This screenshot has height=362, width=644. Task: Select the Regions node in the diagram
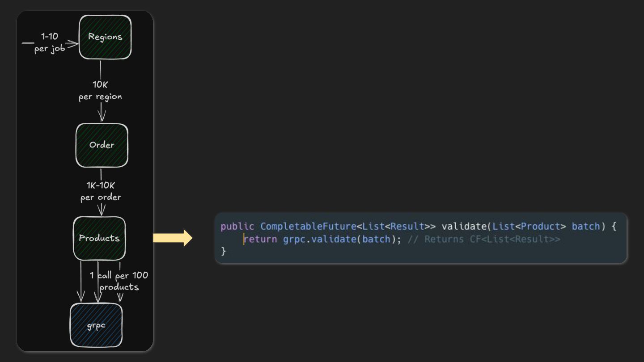coord(105,37)
